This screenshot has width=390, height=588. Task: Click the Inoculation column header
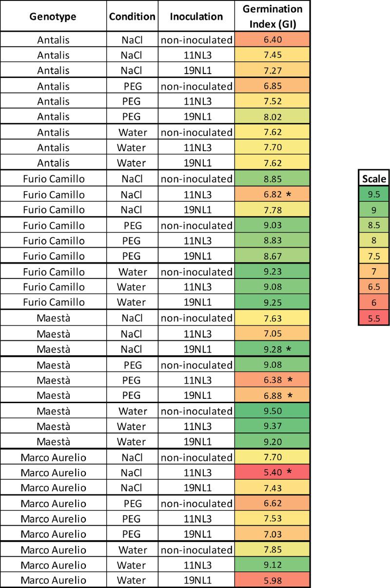(x=196, y=16)
